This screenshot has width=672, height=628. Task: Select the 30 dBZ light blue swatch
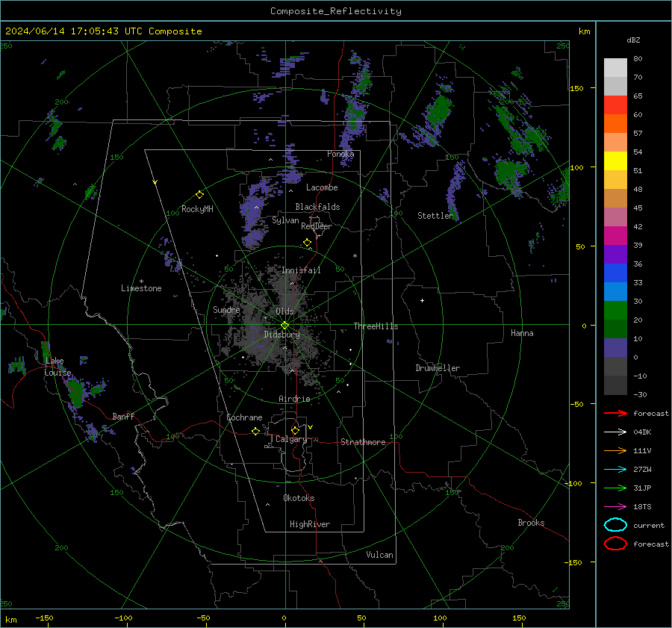(615, 291)
